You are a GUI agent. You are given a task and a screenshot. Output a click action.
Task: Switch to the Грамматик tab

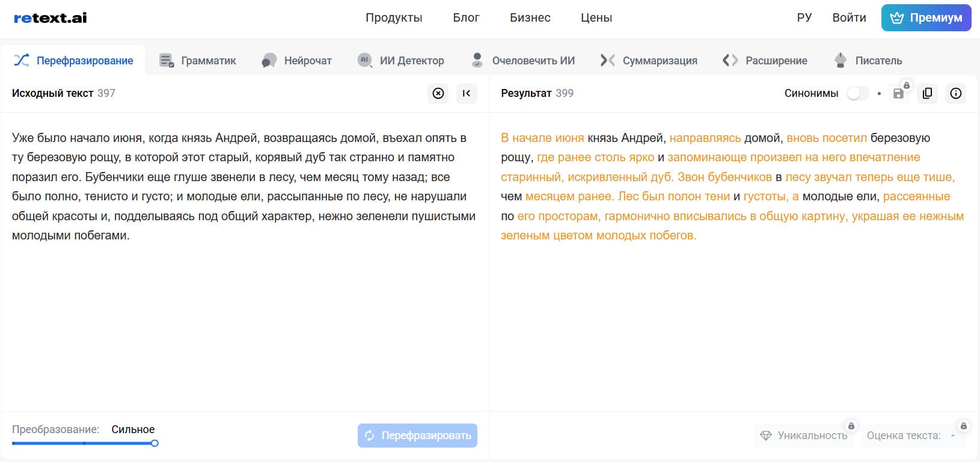pyautogui.click(x=197, y=60)
